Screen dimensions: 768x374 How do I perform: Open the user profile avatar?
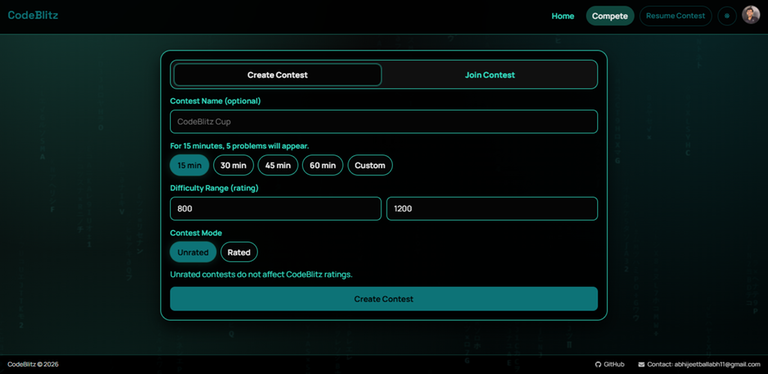(x=751, y=15)
